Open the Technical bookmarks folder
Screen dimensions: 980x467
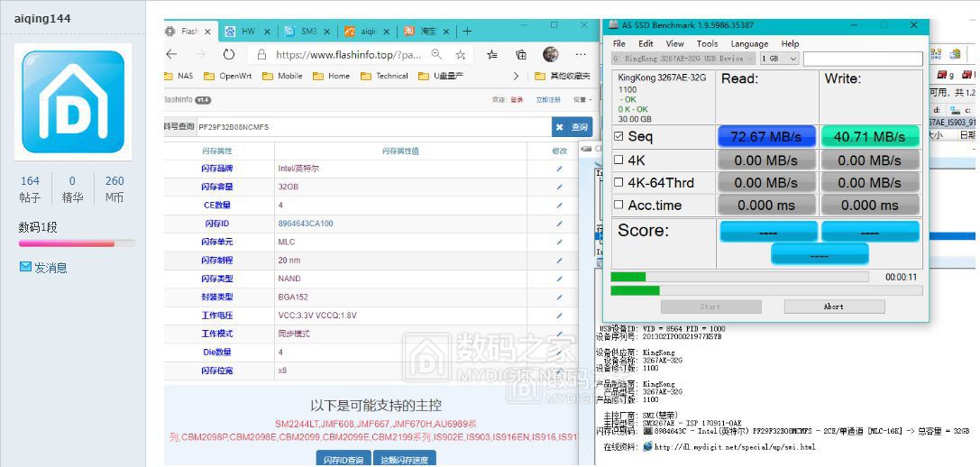(385, 77)
